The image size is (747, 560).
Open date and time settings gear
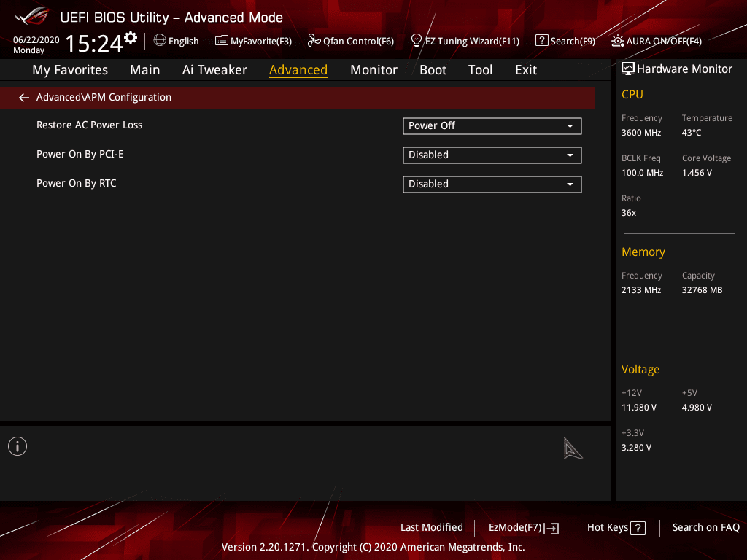pyautogui.click(x=131, y=38)
